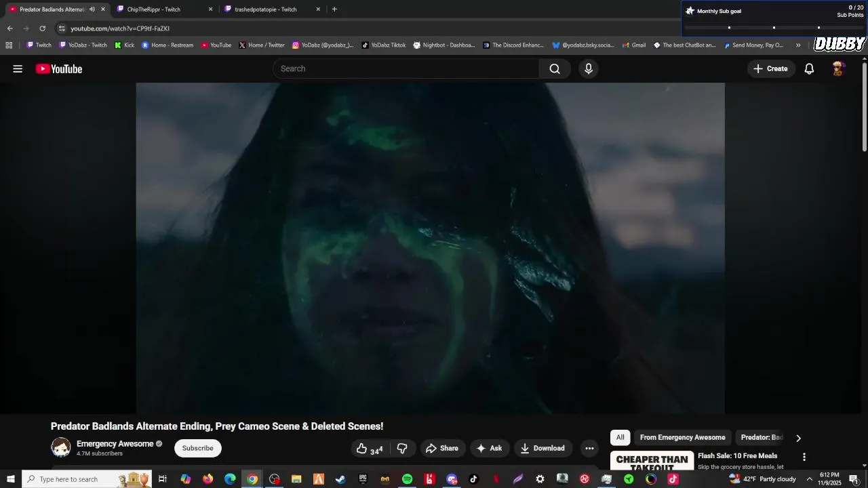Click the page vertical scrollbar
Viewport: 868px width, 488px height.
coord(864,107)
